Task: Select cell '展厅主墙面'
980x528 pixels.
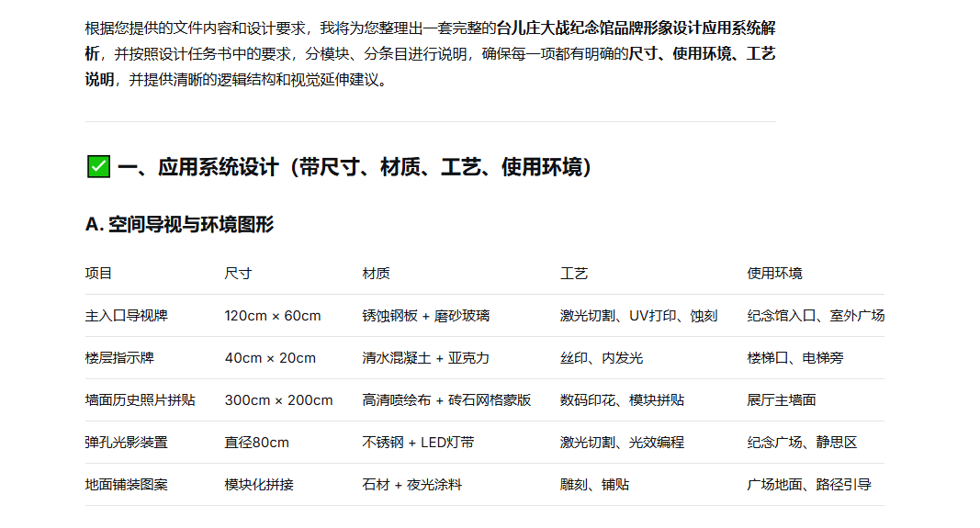Action: pos(782,400)
